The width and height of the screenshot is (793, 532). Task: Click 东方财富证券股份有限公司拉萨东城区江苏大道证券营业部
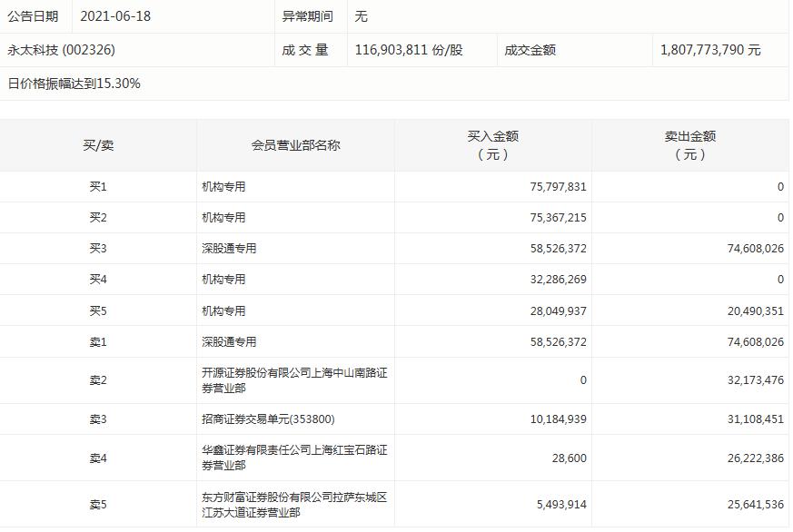pyautogui.click(x=294, y=505)
